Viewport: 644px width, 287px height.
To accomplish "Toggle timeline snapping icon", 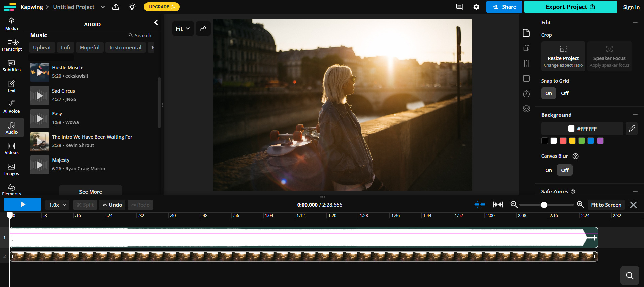I will 480,205.
